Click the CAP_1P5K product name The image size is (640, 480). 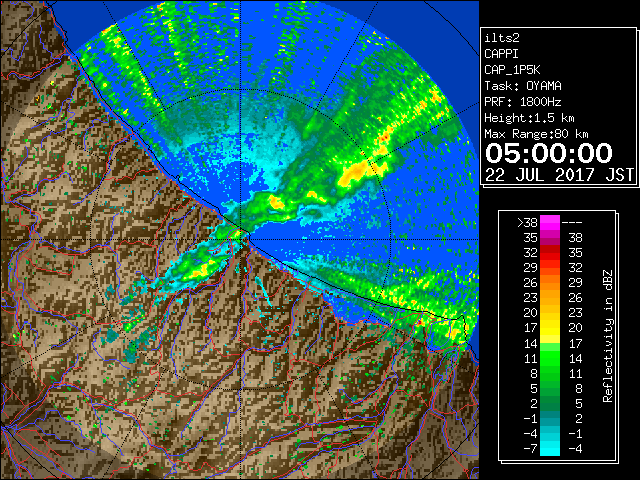coord(512,70)
